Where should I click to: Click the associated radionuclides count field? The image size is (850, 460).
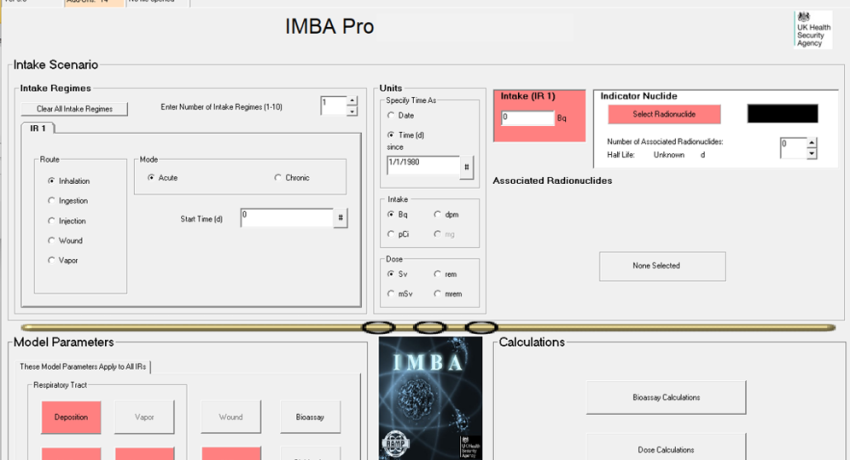793,148
